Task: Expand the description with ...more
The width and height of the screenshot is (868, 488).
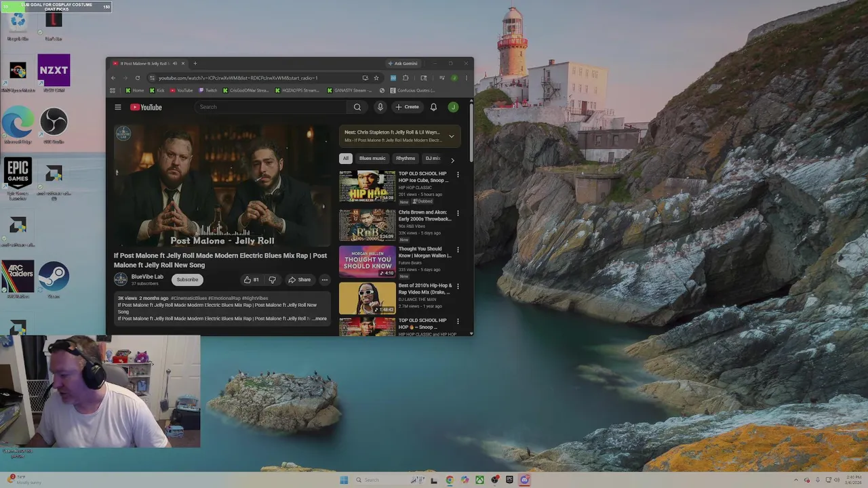Action: [x=320, y=319]
